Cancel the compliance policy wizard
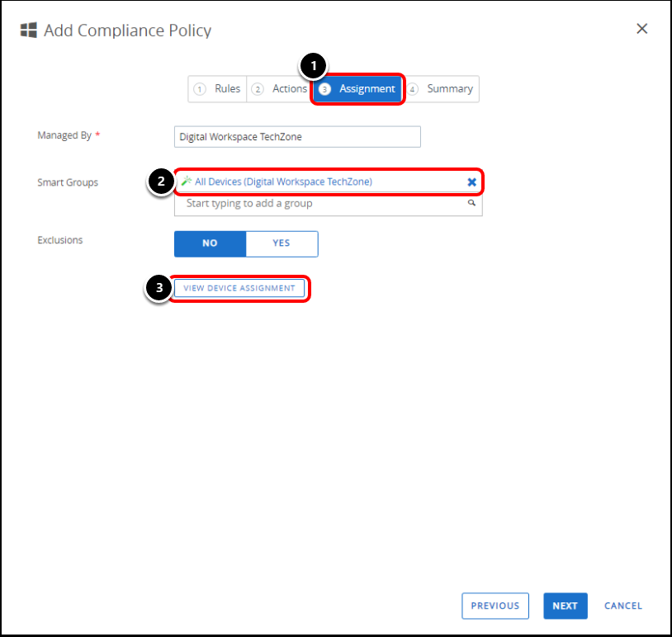672x637 pixels. click(x=622, y=606)
